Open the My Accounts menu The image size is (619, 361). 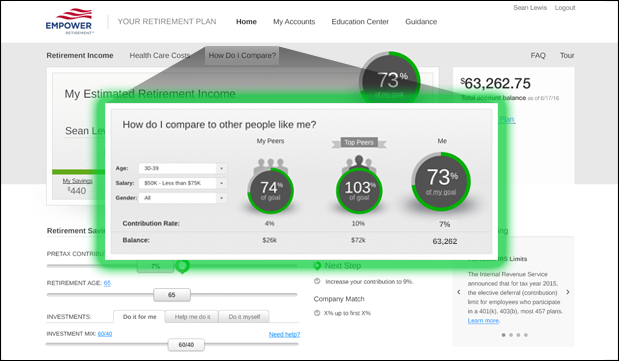(294, 22)
